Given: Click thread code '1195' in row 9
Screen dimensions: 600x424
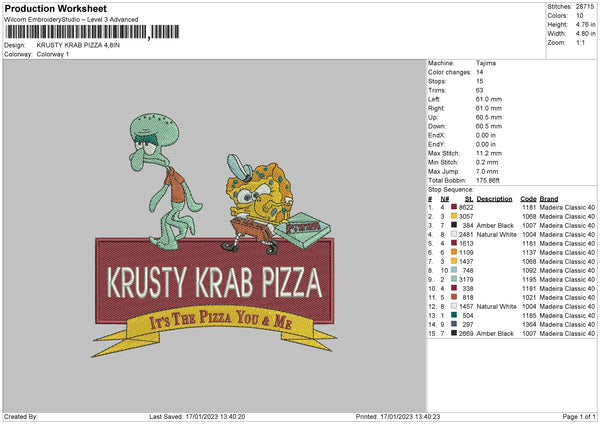Looking at the screenshot, I should pyautogui.click(x=529, y=279).
